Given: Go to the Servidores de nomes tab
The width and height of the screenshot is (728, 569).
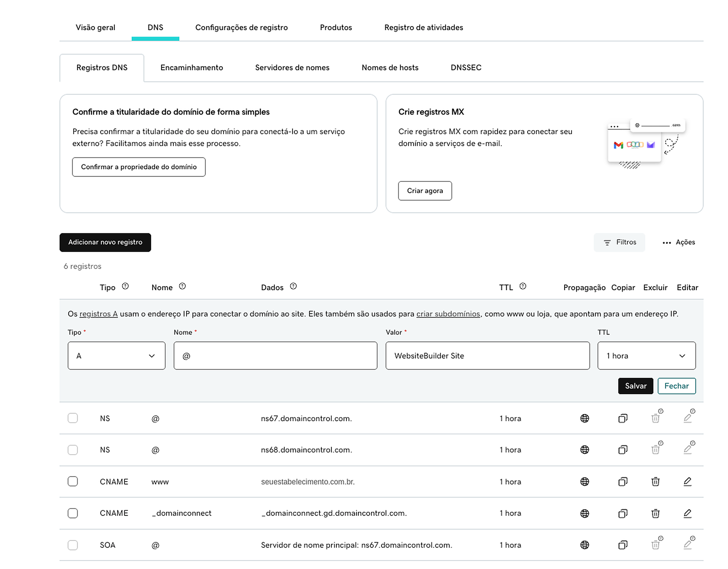Looking at the screenshot, I should point(292,68).
